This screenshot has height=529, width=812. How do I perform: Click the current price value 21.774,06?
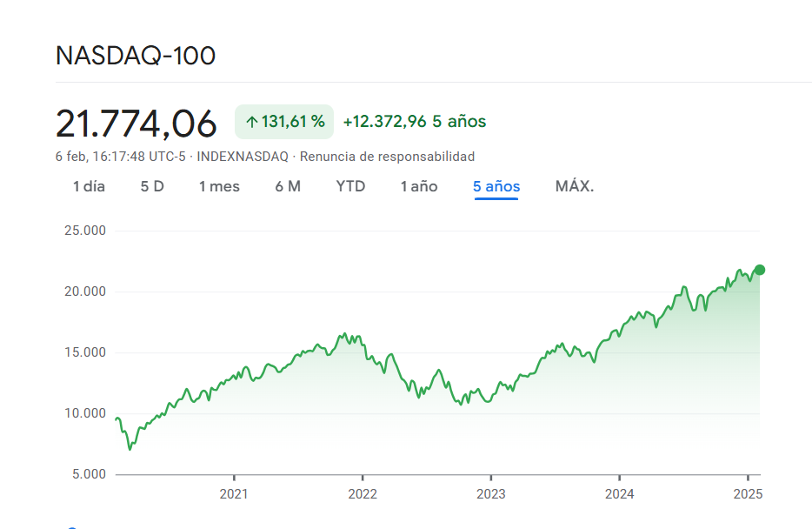pos(136,124)
